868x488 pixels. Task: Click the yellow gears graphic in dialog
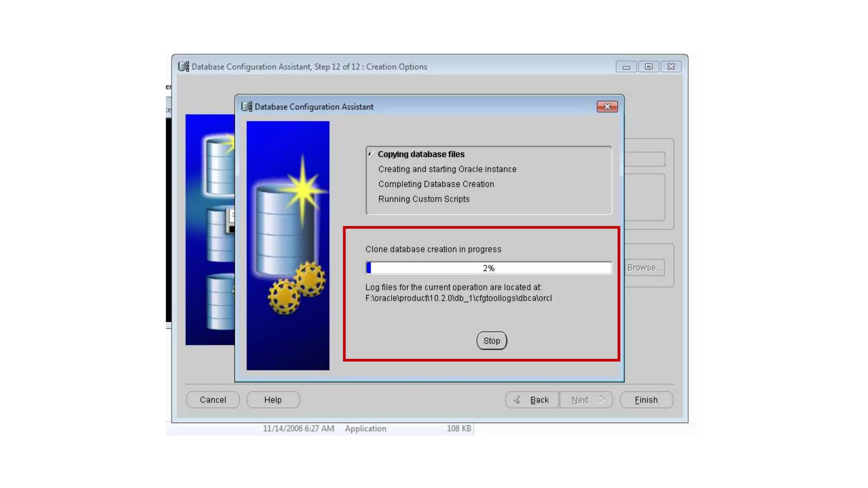pos(297,287)
